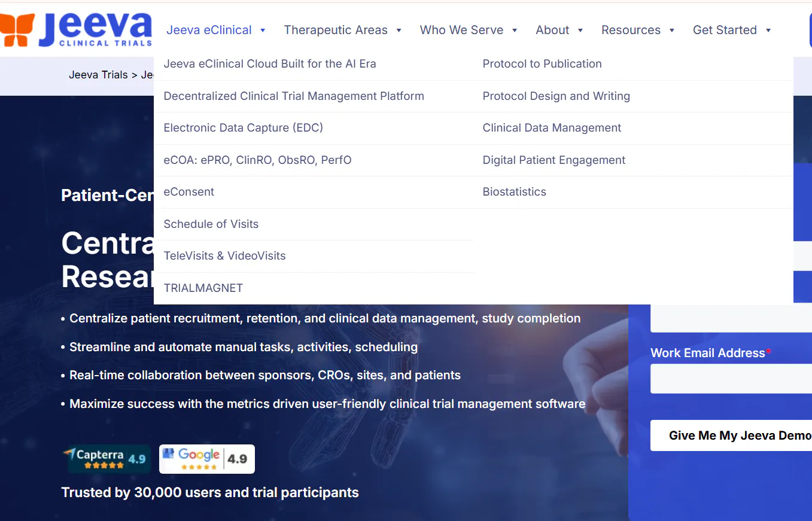Image resolution: width=812 pixels, height=521 pixels.
Task: Expand the Who We Serve dropdown arrow
Action: pyautogui.click(x=515, y=31)
